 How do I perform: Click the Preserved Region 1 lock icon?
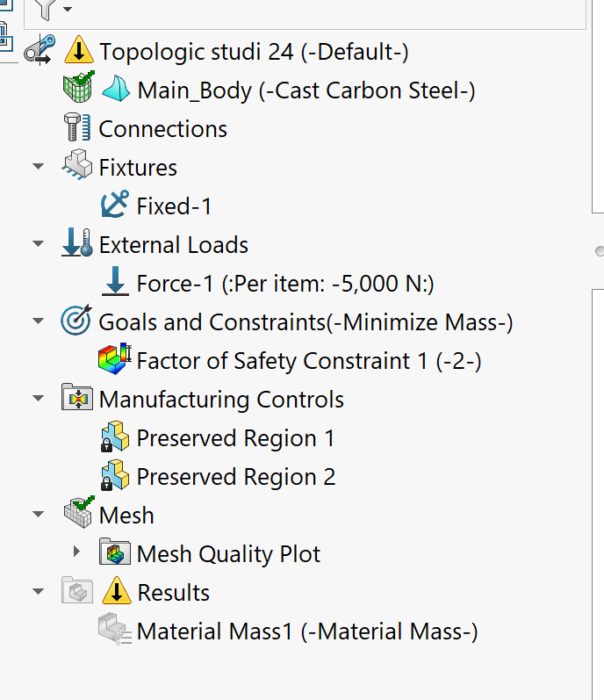(x=115, y=438)
